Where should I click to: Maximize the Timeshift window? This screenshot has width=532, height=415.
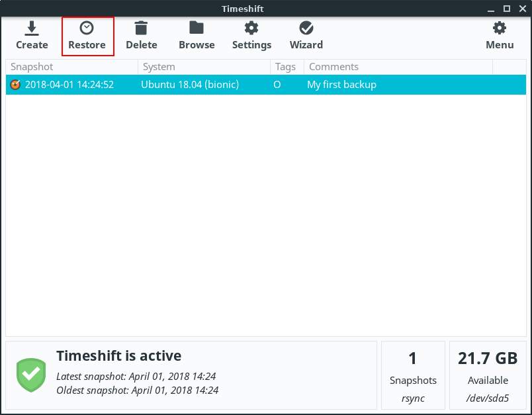coord(506,8)
